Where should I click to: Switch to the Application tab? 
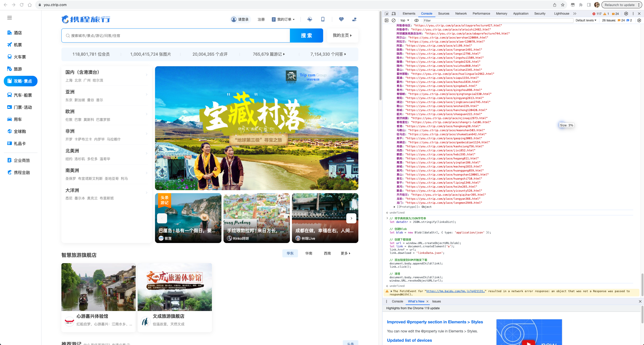521,14
